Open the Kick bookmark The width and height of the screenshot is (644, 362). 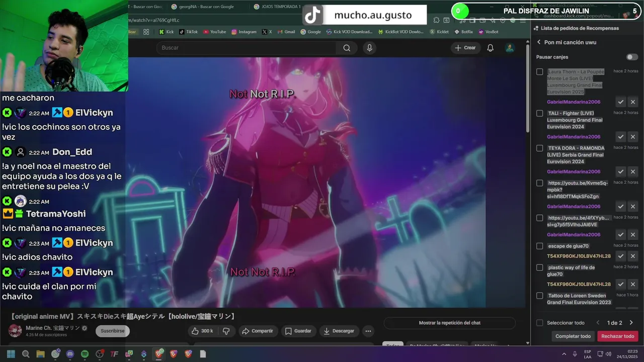[x=166, y=32]
